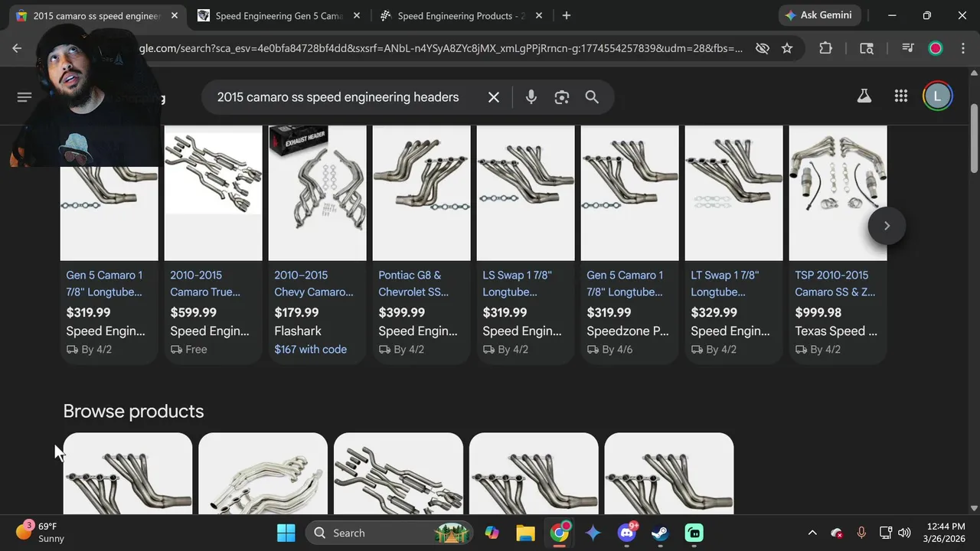Open Chrome icon in taskbar
The image size is (980, 551).
tap(560, 533)
